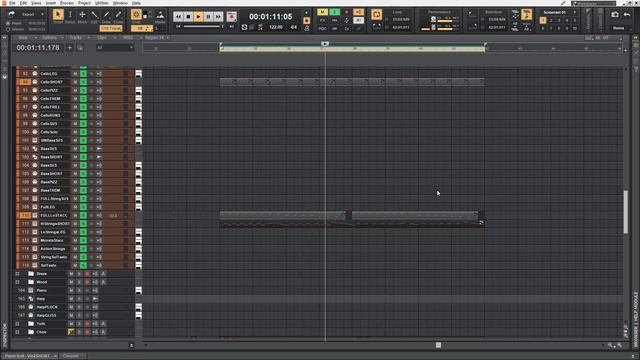Open the Process menu

[x=67, y=3]
